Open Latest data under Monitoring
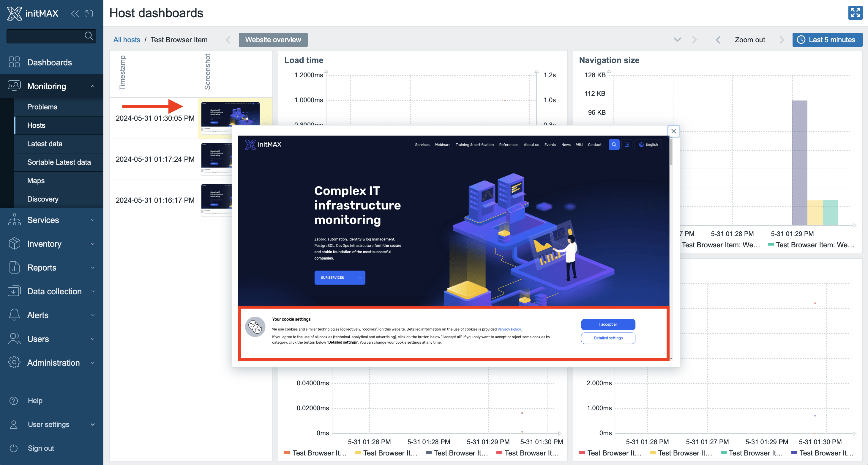Image resolution: width=868 pixels, height=465 pixels. pyautogui.click(x=45, y=144)
